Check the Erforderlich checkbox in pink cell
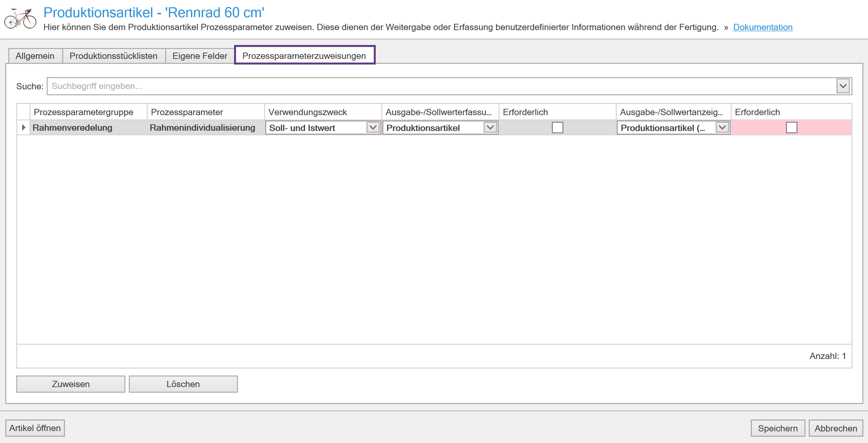Viewport: 868px width, 443px height. coord(791,128)
